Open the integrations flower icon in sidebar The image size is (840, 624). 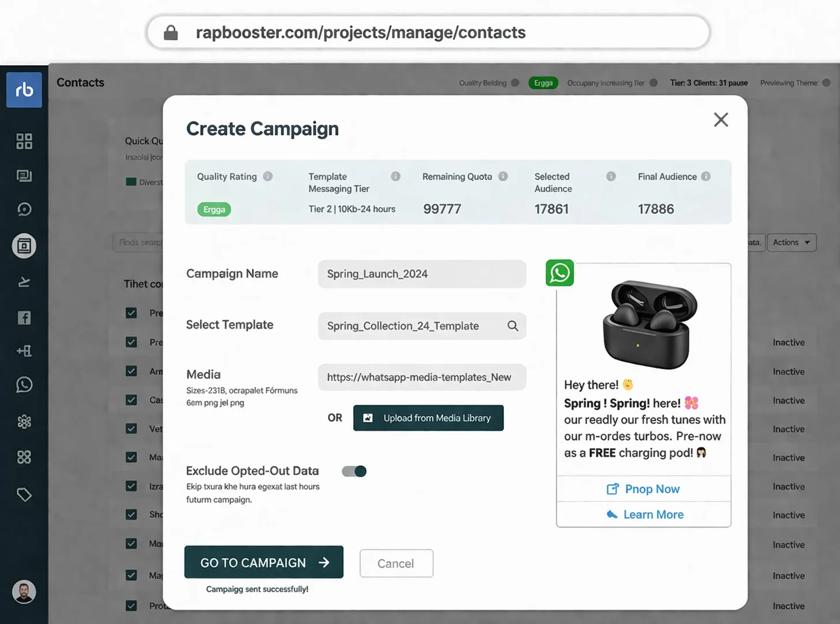click(x=24, y=422)
